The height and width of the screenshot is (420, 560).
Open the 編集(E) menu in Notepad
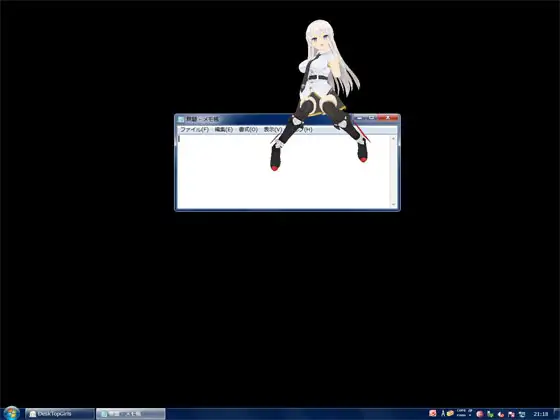coord(224,129)
